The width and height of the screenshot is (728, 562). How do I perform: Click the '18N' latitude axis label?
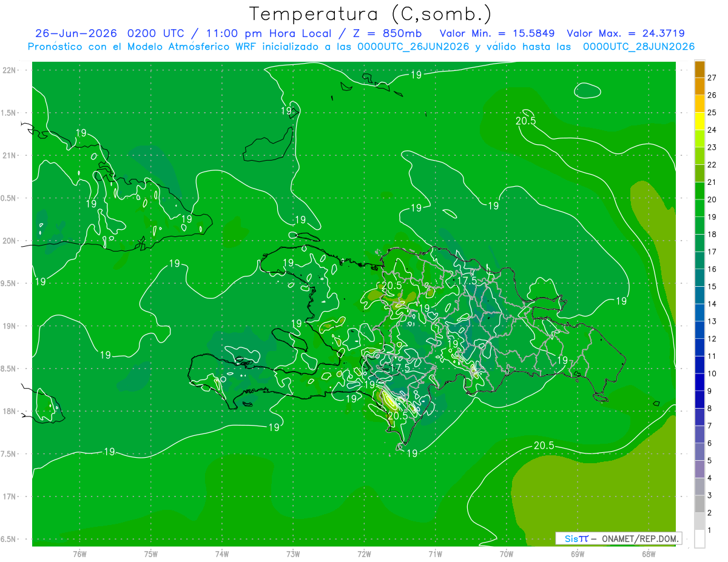(x=10, y=411)
